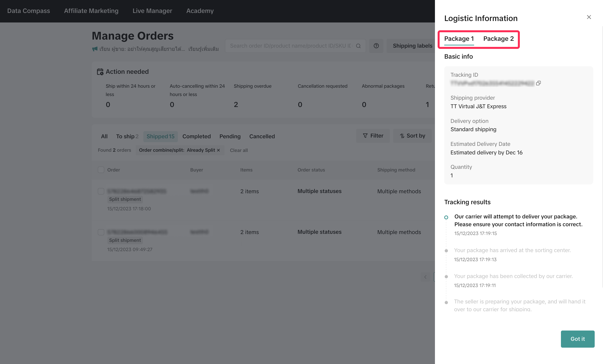Focus the Search order ID input field
The width and height of the screenshot is (603, 364).
tap(291, 46)
